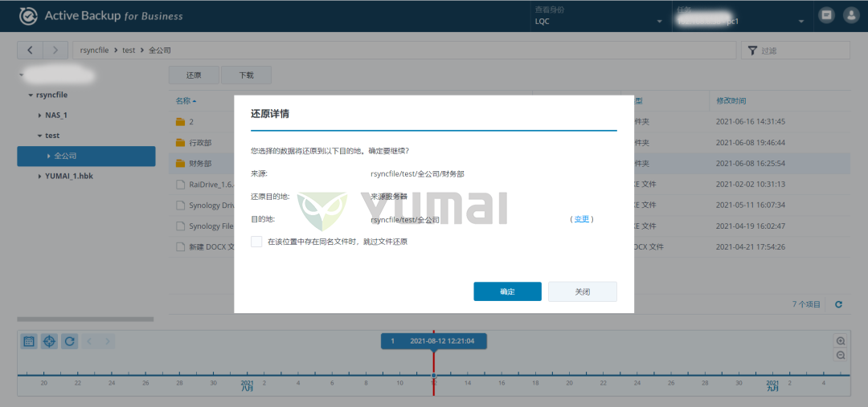This screenshot has width=868, height=407.
Task: Go forward with the right navigation arrow
Action: point(55,51)
